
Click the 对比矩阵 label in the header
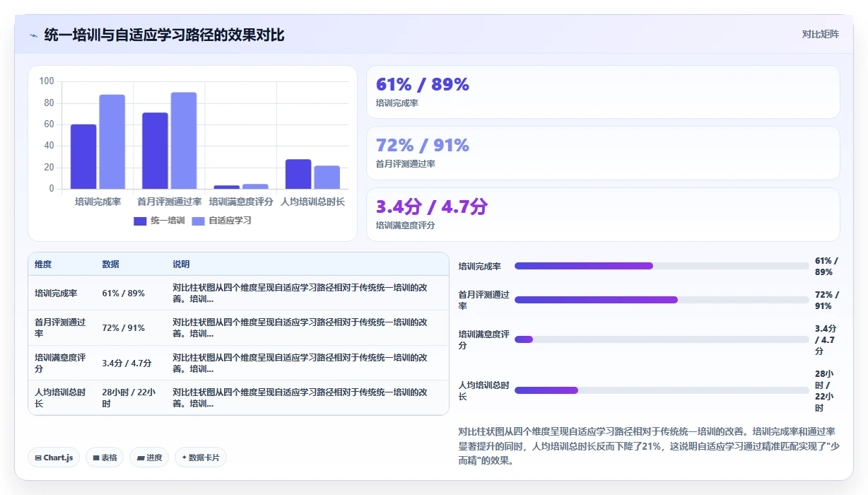tap(821, 35)
